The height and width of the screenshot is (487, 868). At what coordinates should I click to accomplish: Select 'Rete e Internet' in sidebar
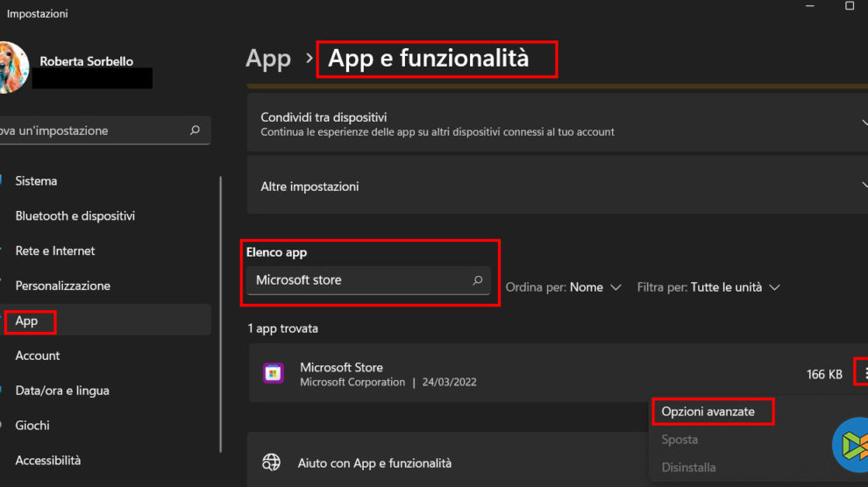[x=54, y=251]
